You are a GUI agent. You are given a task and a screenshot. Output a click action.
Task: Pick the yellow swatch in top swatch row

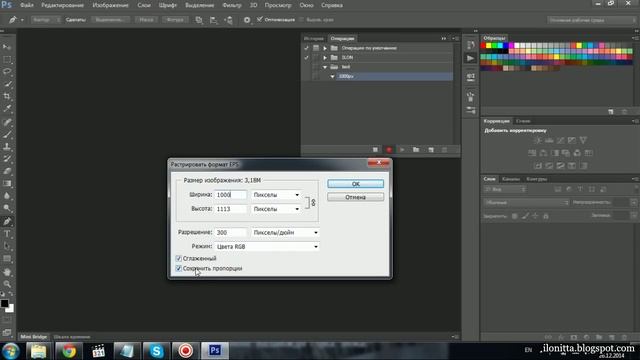click(x=489, y=46)
